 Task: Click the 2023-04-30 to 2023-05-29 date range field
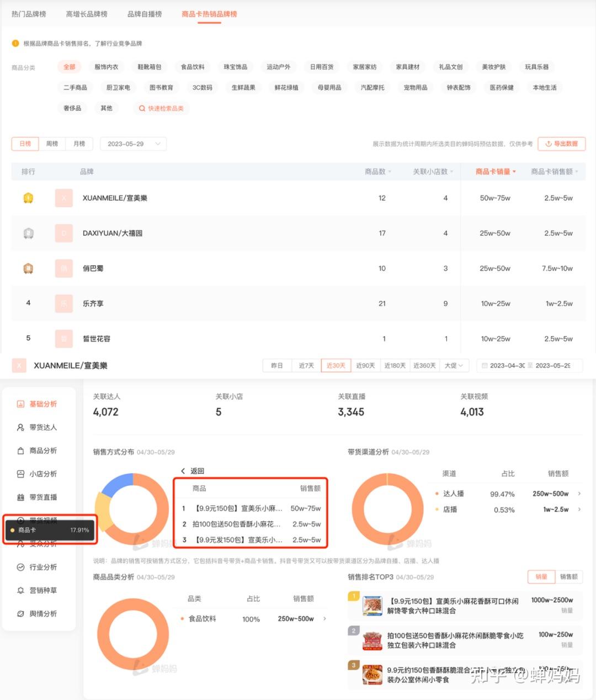click(529, 365)
